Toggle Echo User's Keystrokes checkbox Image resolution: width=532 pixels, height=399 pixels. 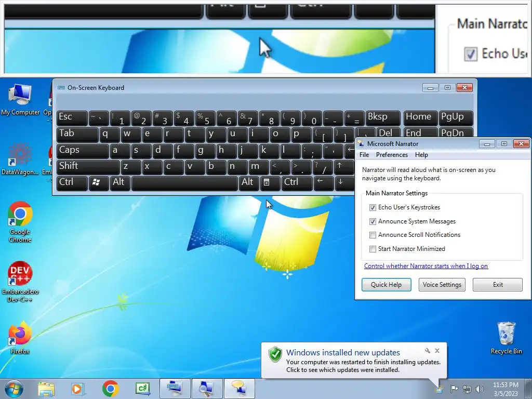coord(373,207)
